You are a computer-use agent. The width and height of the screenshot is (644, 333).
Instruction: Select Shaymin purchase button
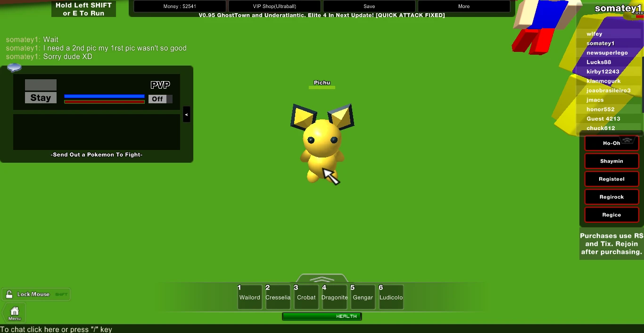pyautogui.click(x=611, y=161)
